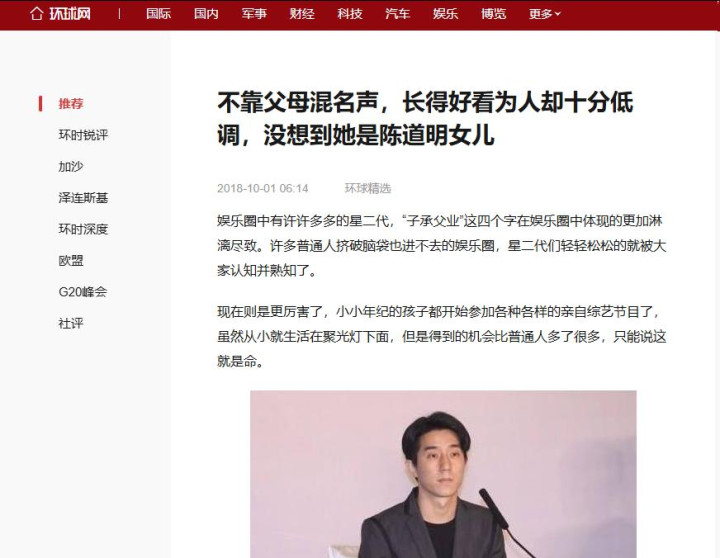Open the 社评 sidebar link
The width and height of the screenshot is (720, 558).
pyautogui.click(x=71, y=323)
